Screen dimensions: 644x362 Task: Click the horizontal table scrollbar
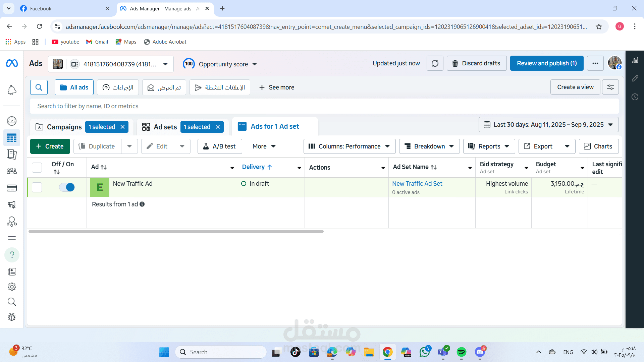[176, 232]
